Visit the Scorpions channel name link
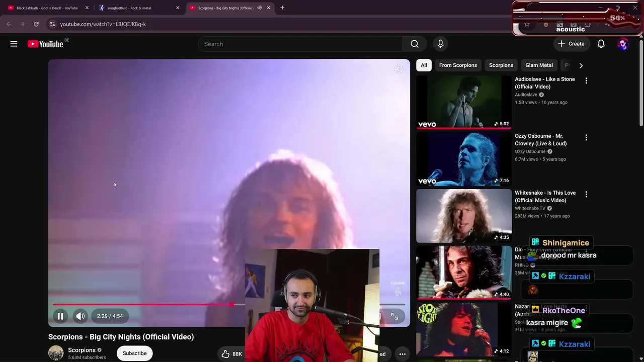 click(x=82, y=350)
